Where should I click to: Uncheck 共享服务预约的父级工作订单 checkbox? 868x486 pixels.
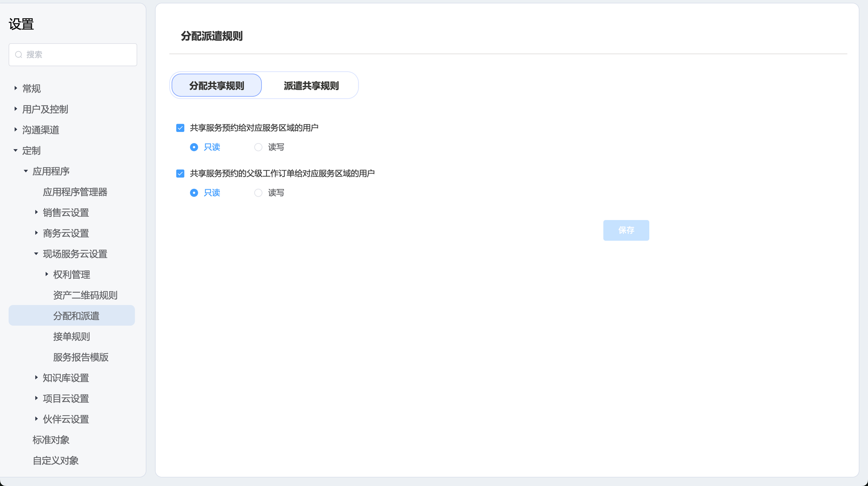[180, 173]
